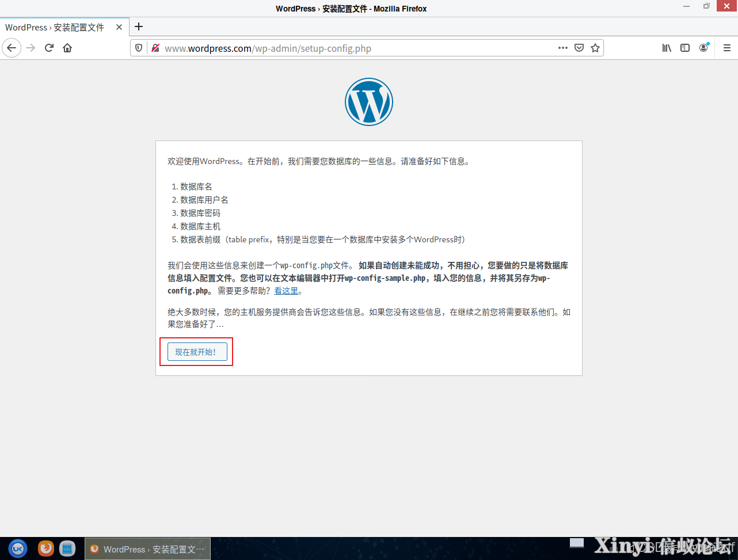Show insecure connection lock info
The width and height of the screenshot is (738, 560).
[155, 48]
